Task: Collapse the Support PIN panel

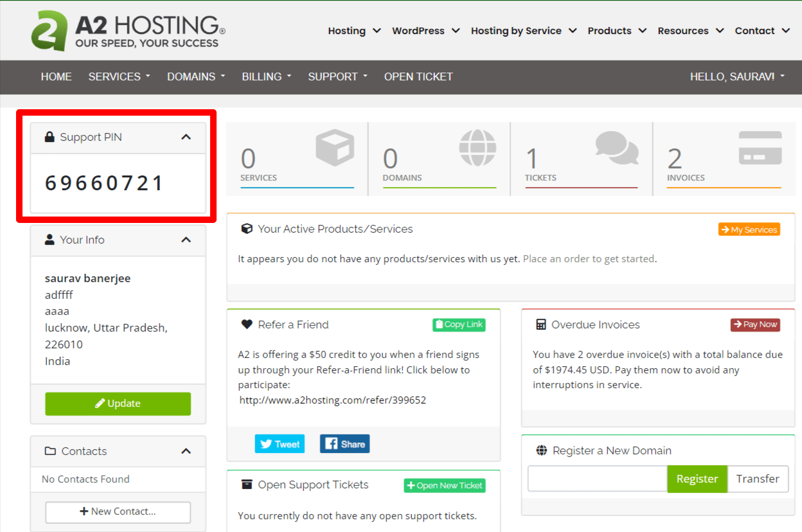Action: pos(186,137)
